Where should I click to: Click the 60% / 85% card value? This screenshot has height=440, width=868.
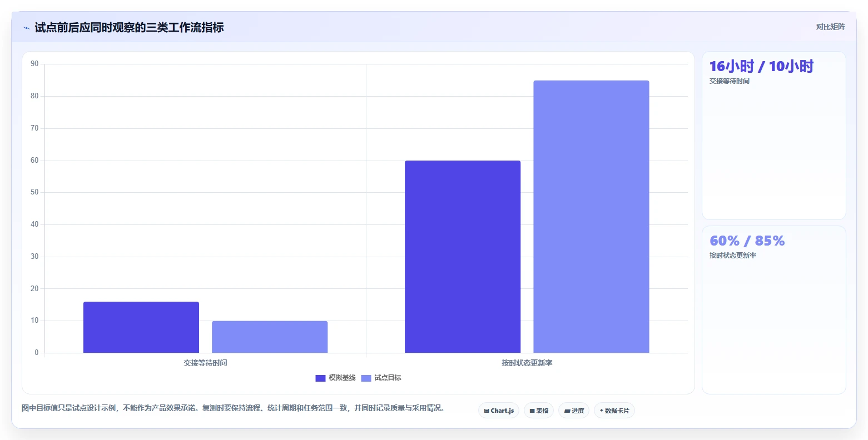pyautogui.click(x=747, y=241)
